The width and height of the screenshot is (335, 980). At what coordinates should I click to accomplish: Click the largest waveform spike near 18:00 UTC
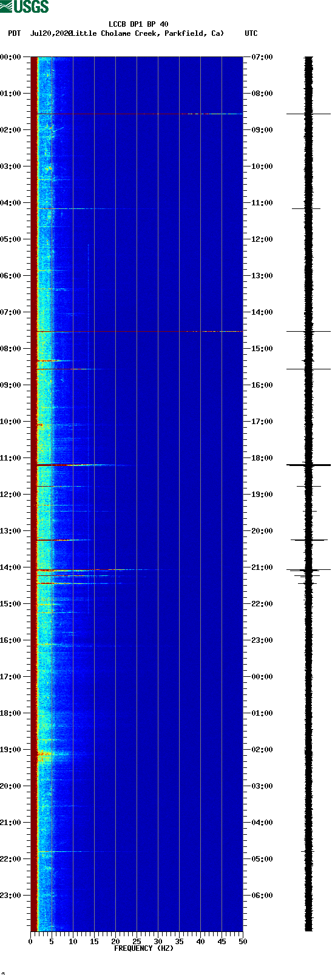(x=308, y=465)
